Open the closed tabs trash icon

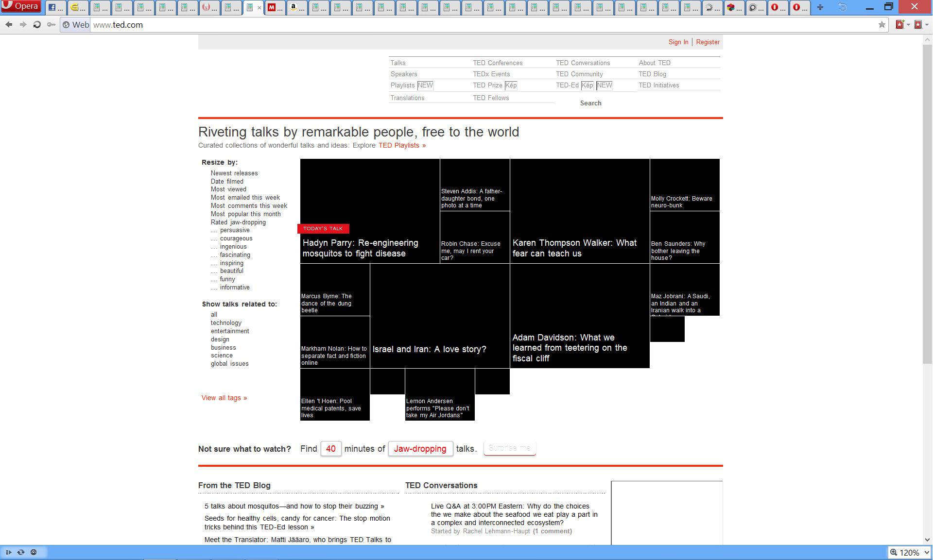click(843, 7)
